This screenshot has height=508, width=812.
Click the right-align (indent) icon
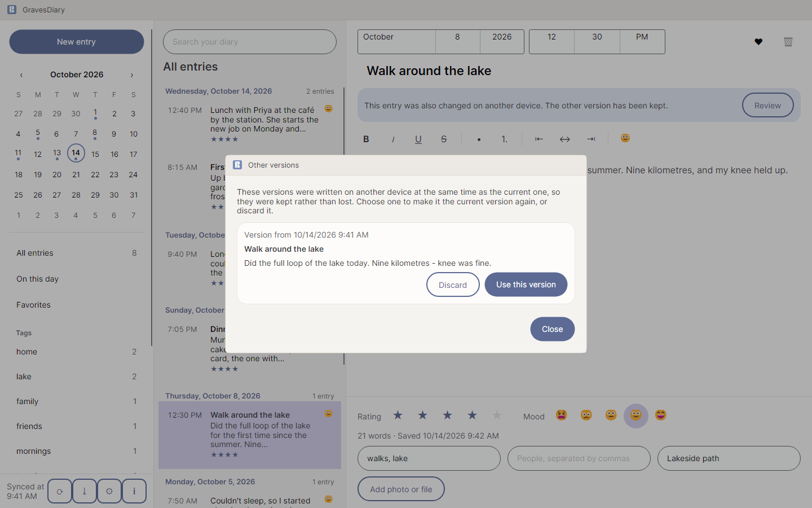(x=591, y=139)
